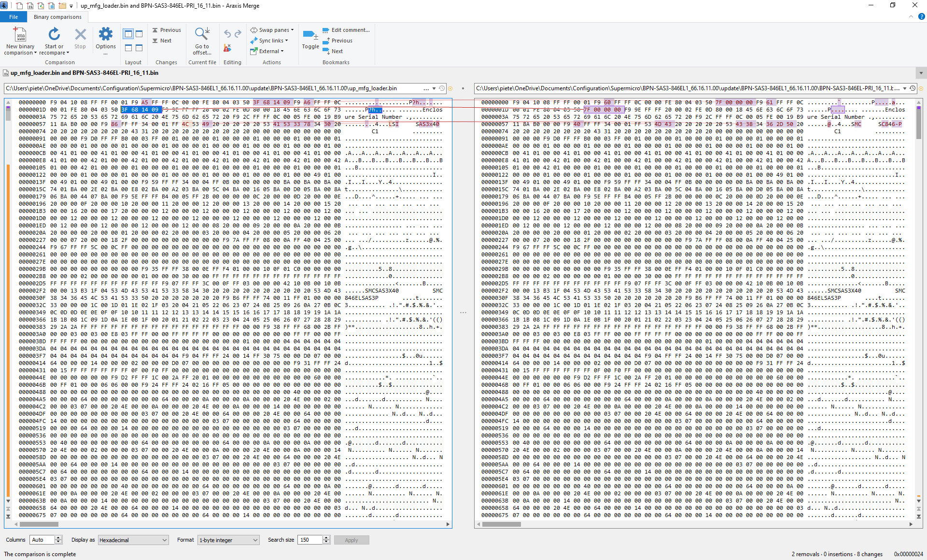The image size is (927, 560).
Task: Select two-pane vertical layout toggle
Action: [x=128, y=34]
